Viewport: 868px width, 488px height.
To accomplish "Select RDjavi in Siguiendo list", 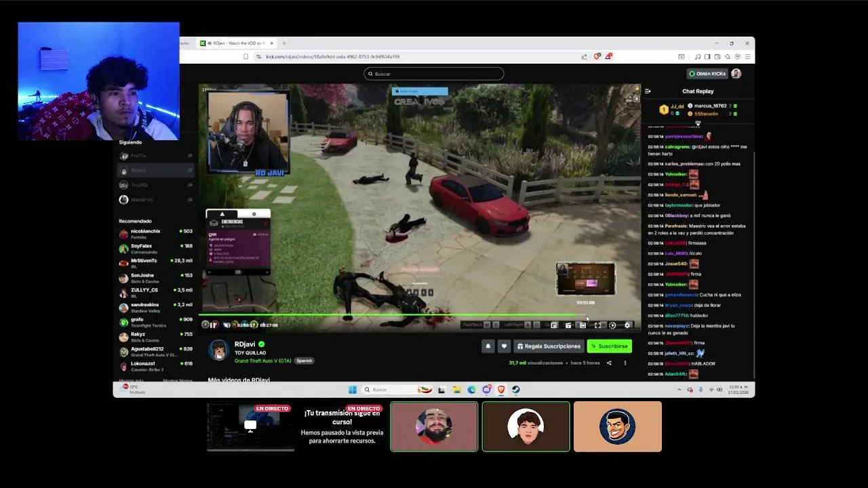I will (x=155, y=170).
